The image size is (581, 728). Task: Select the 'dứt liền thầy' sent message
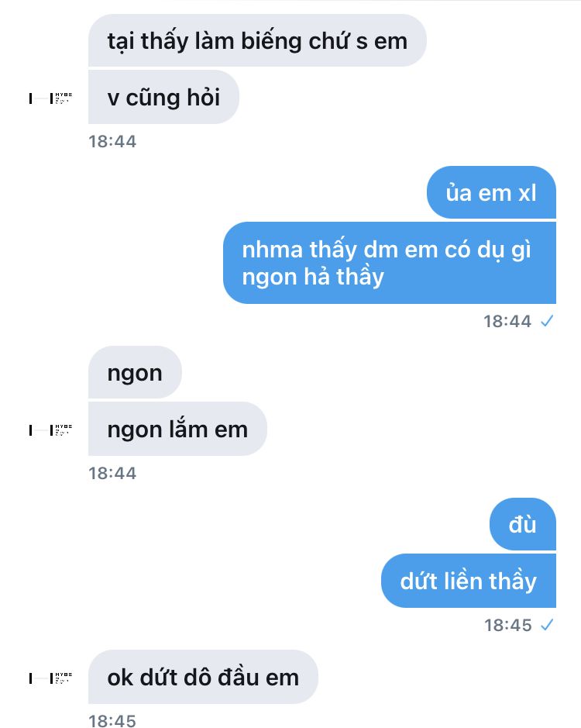point(468,581)
